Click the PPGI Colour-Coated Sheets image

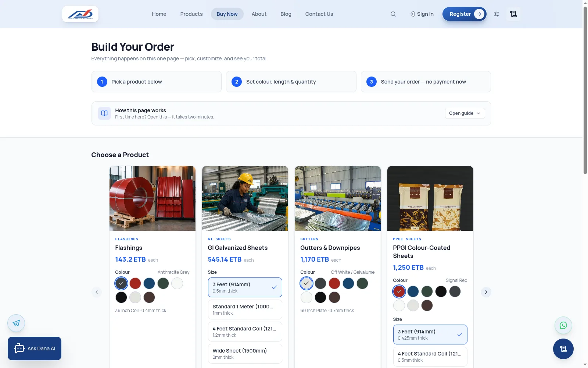tap(430, 198)
